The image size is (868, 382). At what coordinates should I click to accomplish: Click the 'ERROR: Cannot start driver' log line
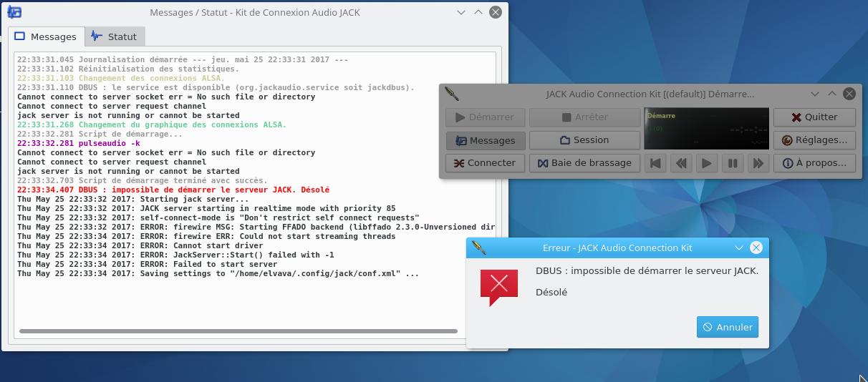coord(140,245)
